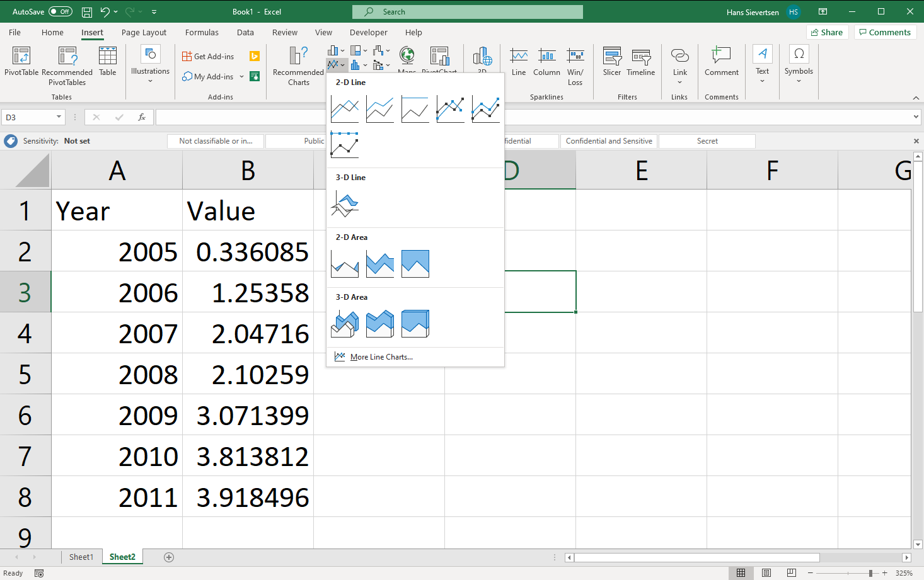The width and height of the screenshot is (924, 580).
Task: Adjust the zoom slider handle
Action: point(870,573)
